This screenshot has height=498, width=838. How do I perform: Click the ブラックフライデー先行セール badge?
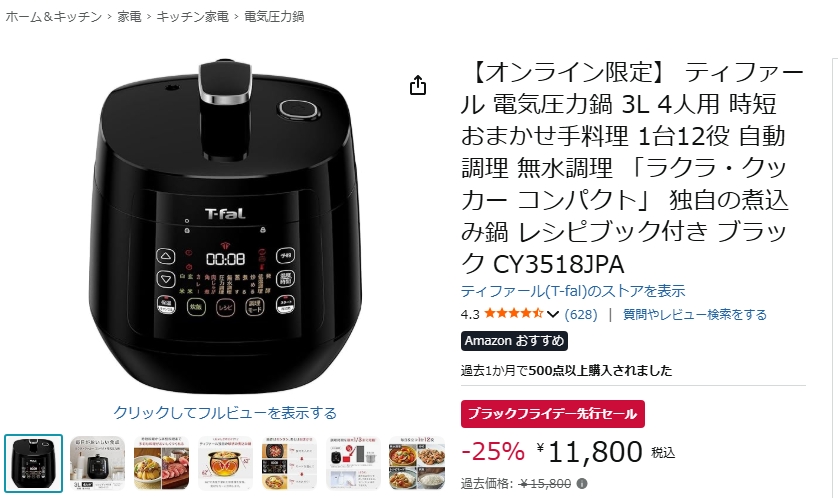point(553,414)
